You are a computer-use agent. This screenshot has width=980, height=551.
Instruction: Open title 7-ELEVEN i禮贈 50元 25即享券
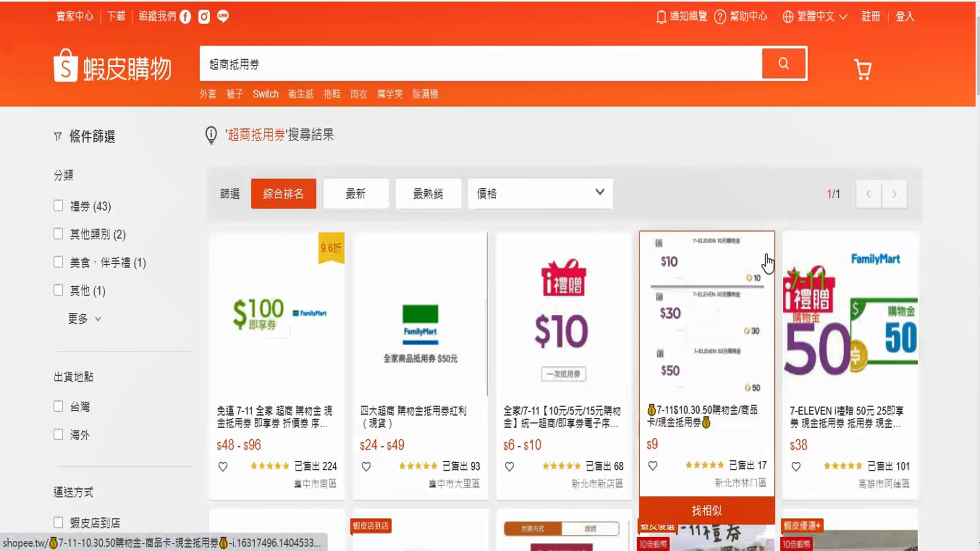click(847, 417)
